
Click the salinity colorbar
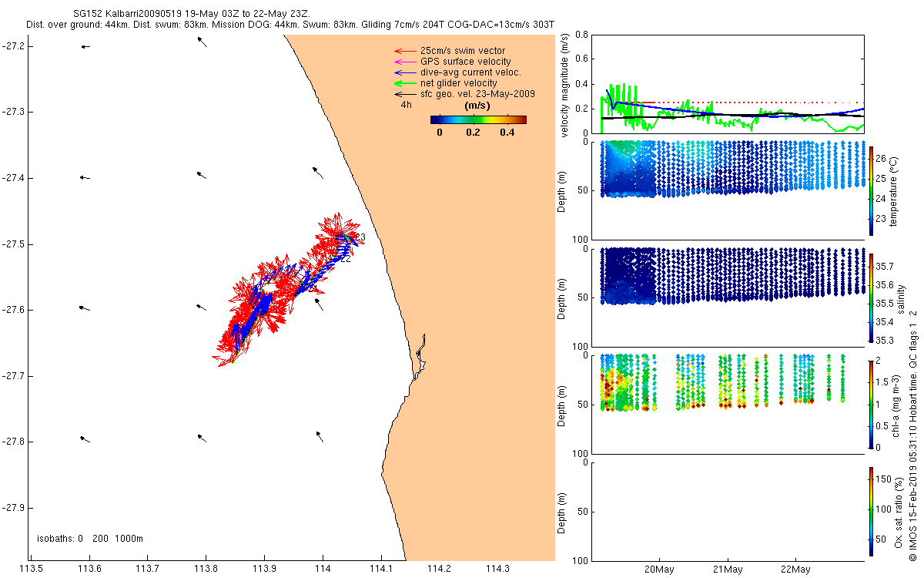point(871,297)
